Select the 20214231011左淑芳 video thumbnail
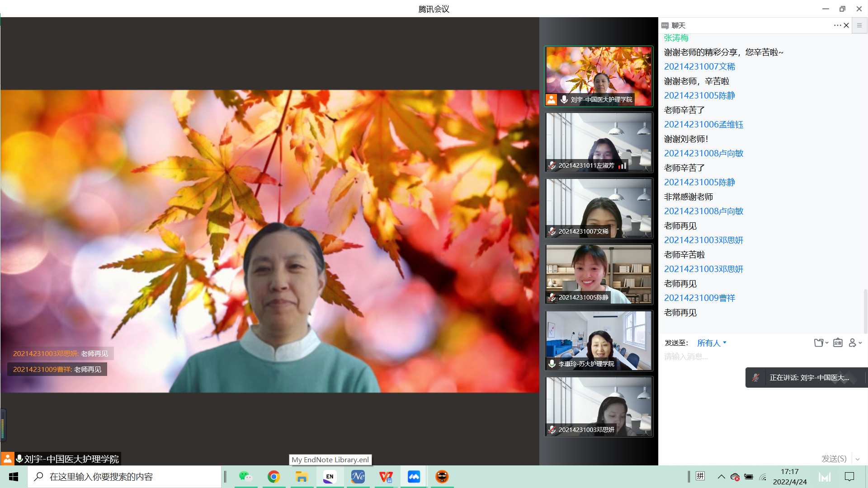Viewport: 868px width, 488px height. pyautogui.click(x=599, y=142)
